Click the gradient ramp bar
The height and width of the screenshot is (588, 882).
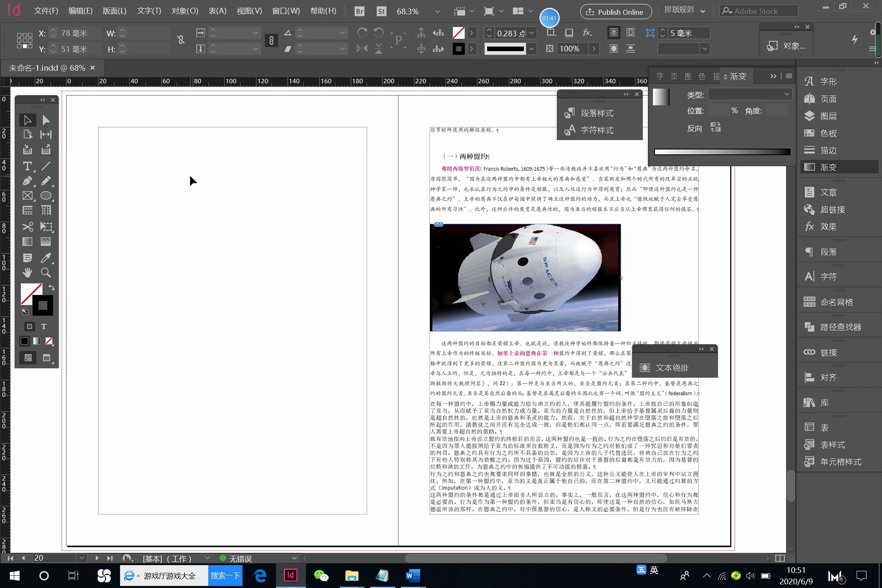click(722, 152)
